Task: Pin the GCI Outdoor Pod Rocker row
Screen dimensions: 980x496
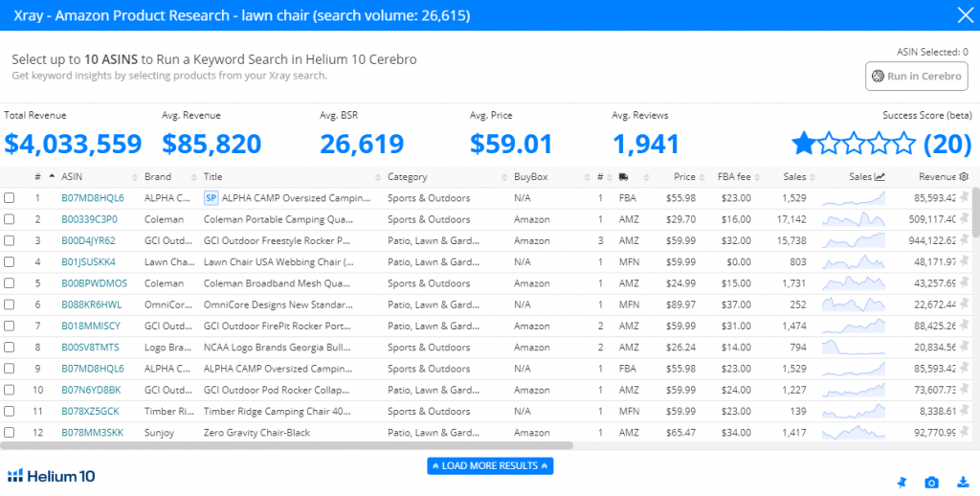Action: [x=964, y=389]
